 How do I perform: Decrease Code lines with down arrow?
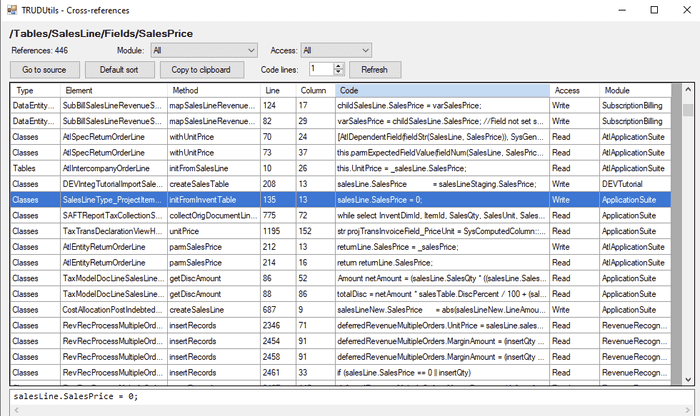tap(339, 73)
